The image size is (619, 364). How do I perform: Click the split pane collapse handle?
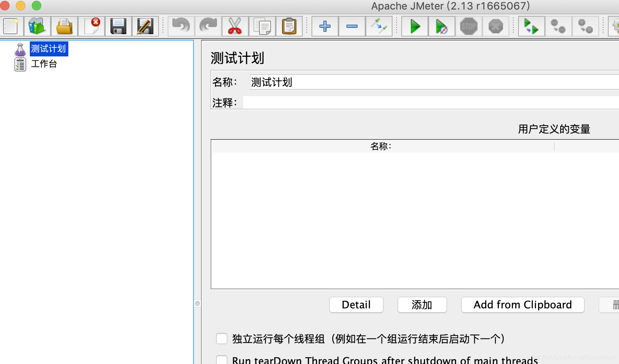coord(197,304)
